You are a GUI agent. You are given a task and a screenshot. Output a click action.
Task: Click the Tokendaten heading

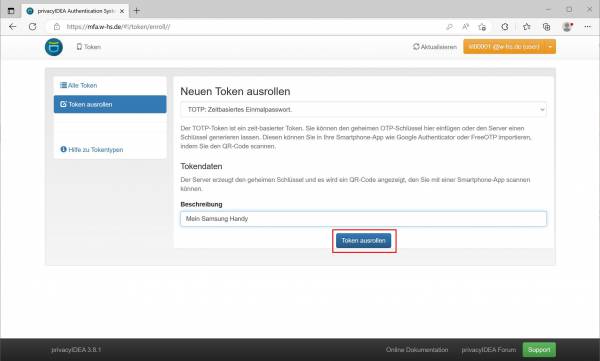201,167
